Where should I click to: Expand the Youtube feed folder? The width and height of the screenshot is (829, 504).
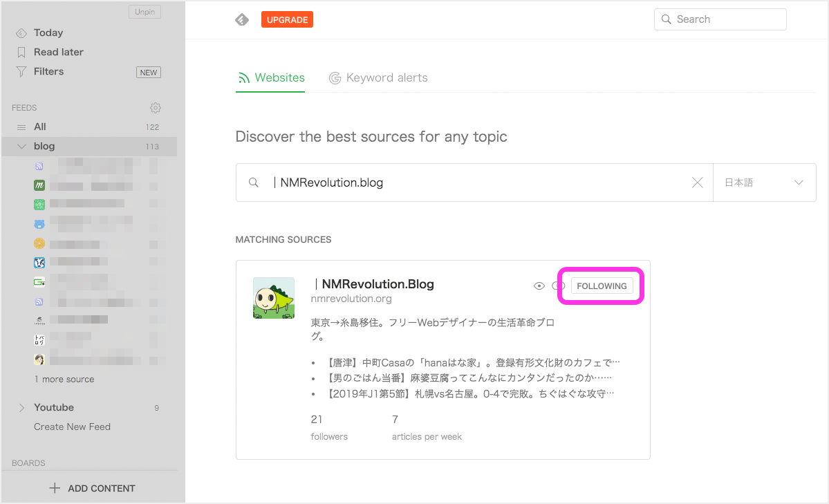tap(21, 408)
